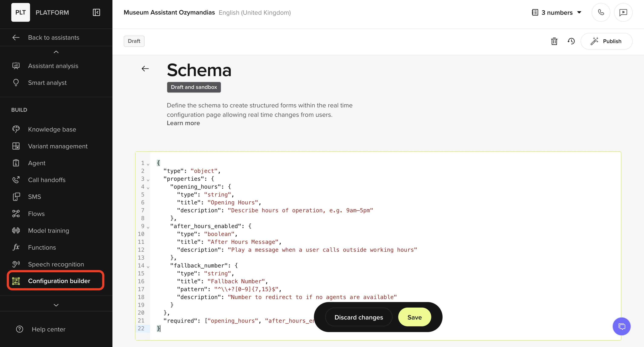The height and width of the screenshot is (347, 644).
Task: Open Variant management
Action: coord(58,146)
